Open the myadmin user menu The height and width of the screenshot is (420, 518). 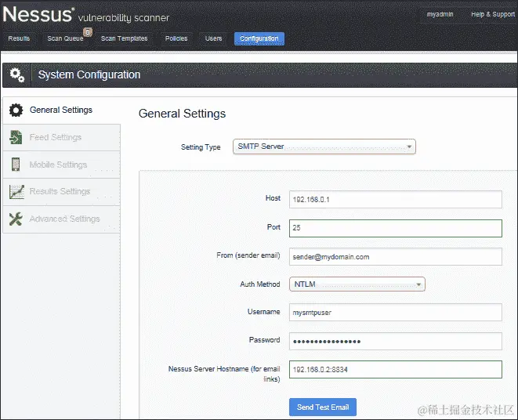(x=440, y=15)
